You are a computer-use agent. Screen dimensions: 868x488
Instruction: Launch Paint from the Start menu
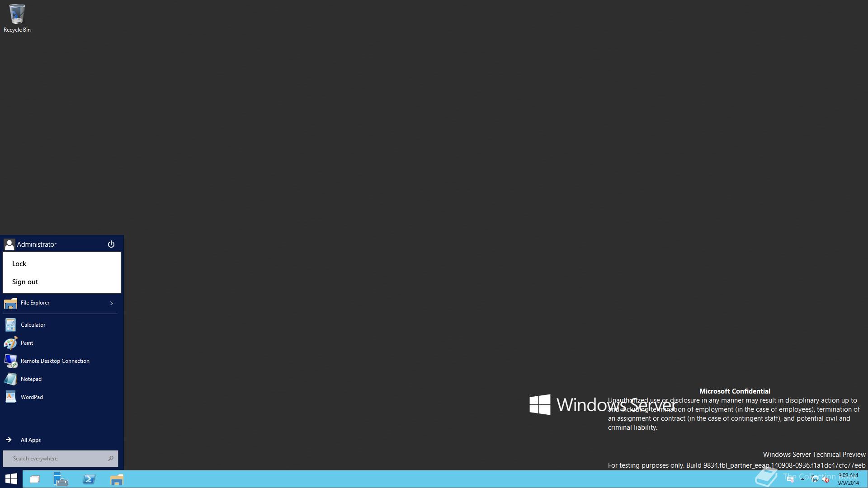pos(60,343)
